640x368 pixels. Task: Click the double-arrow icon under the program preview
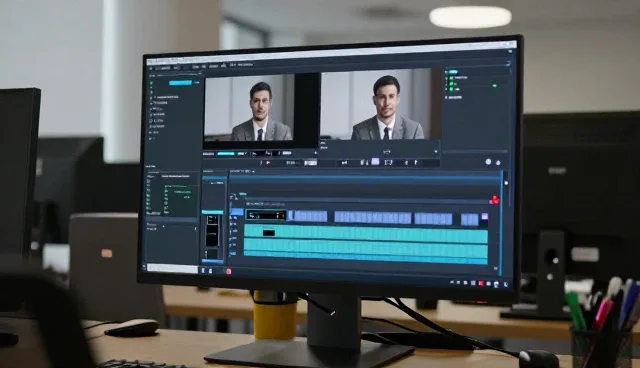(x=387, y=152)
